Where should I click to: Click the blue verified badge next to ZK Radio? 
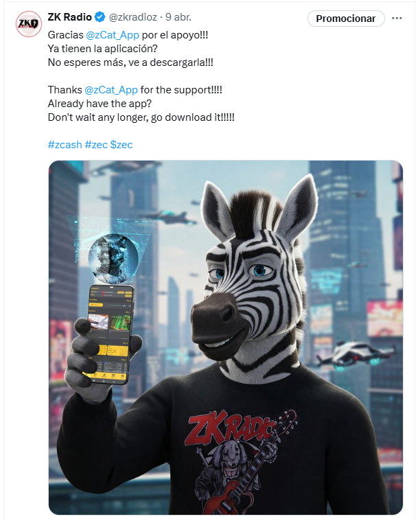click(x=100, y=17)
